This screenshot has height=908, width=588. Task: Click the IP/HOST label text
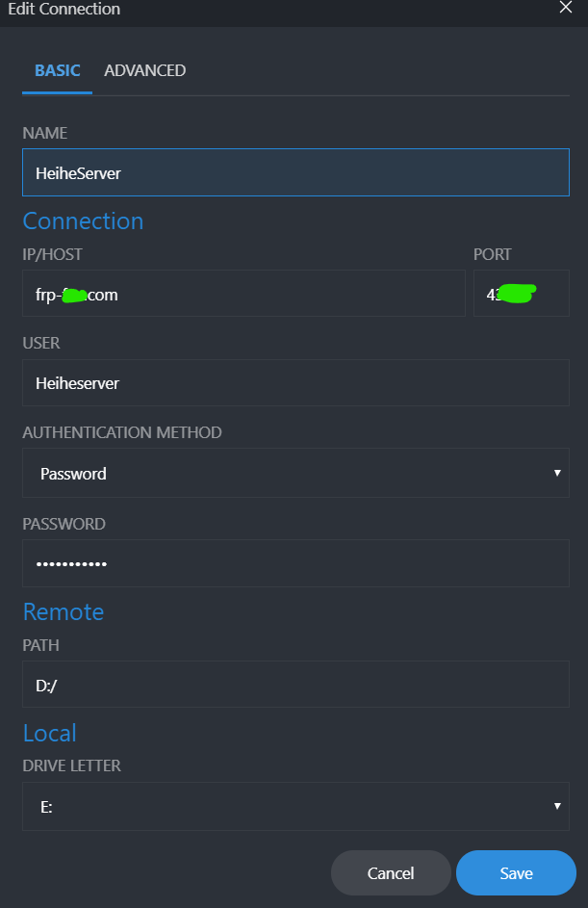[x=52, y=254]
